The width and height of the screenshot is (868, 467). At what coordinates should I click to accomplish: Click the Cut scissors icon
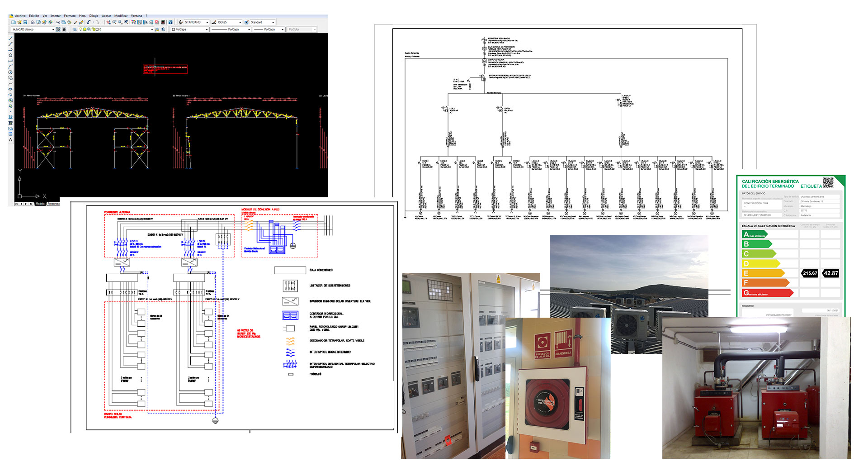click(57, 22)
